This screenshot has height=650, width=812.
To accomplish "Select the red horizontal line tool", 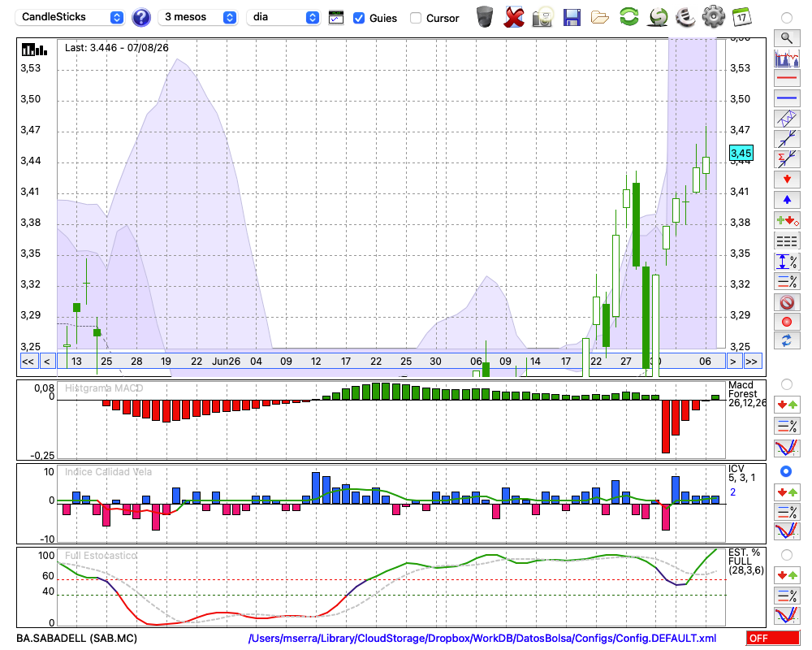I will [x=787, y=78].
